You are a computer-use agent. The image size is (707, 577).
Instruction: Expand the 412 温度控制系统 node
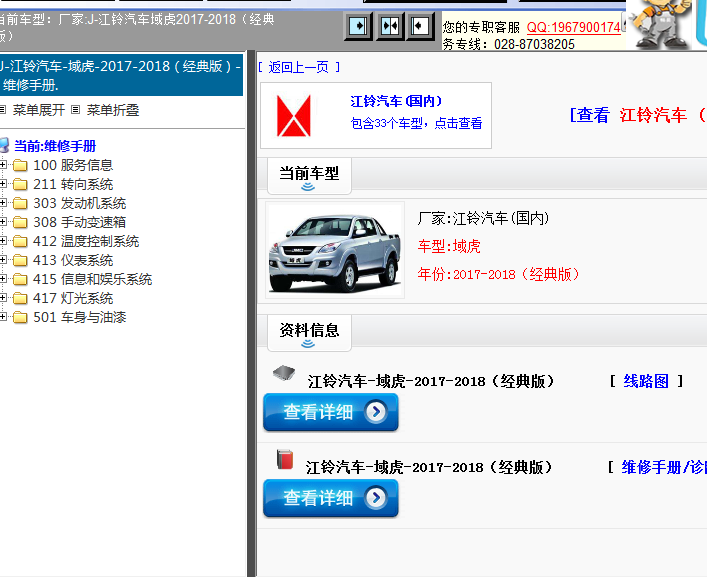coord(3,241)
